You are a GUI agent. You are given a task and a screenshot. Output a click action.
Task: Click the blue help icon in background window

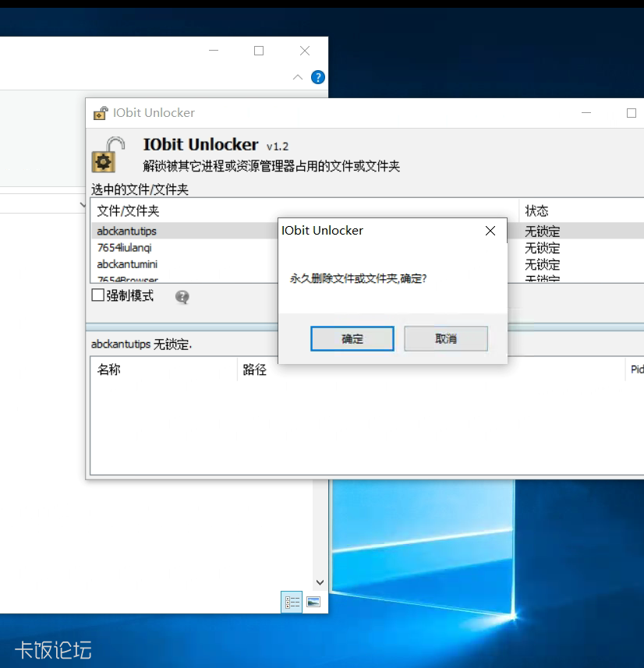(x=318, y=77)
